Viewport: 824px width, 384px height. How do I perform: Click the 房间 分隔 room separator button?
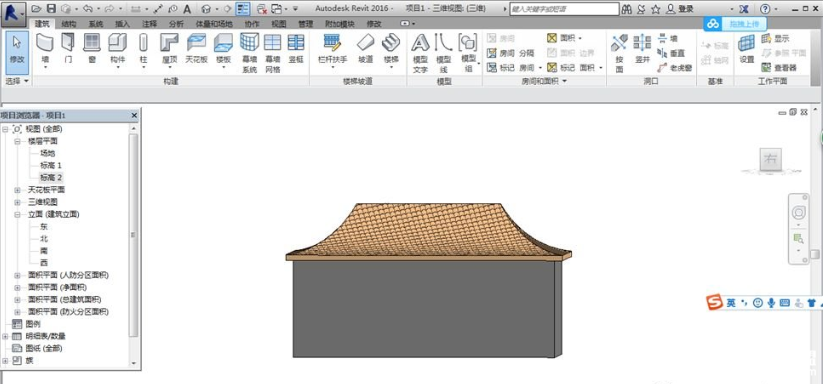[x=510, y=53]
